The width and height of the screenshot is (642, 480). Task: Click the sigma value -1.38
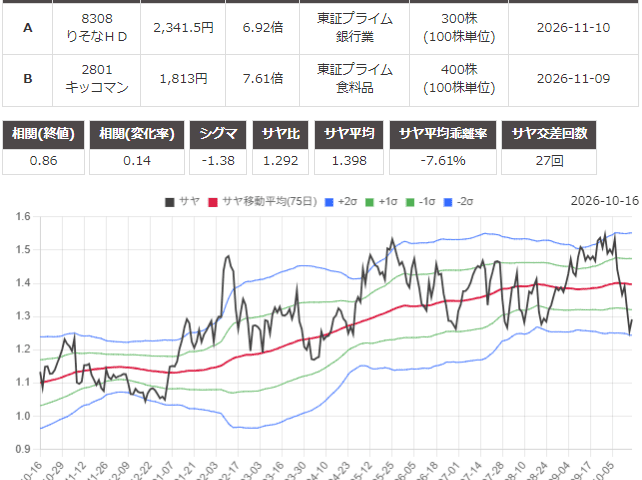pyautogui.click(x=218, y=161)
